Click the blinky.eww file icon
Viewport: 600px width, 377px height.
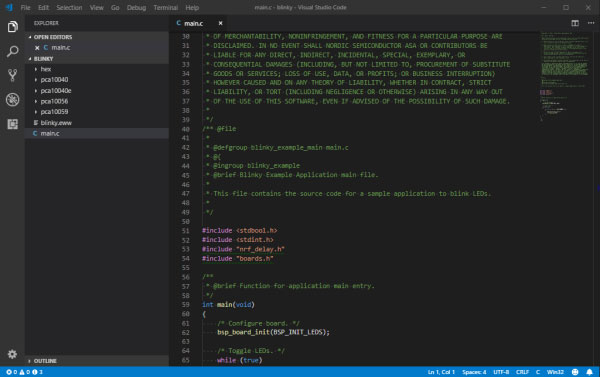click(x=36, y=123)
